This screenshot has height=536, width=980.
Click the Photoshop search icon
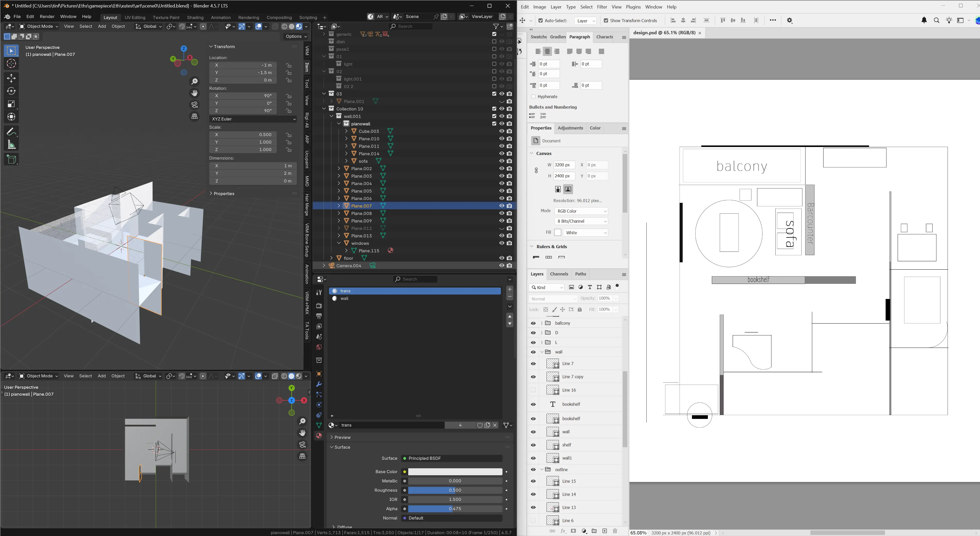click(937, 21)
